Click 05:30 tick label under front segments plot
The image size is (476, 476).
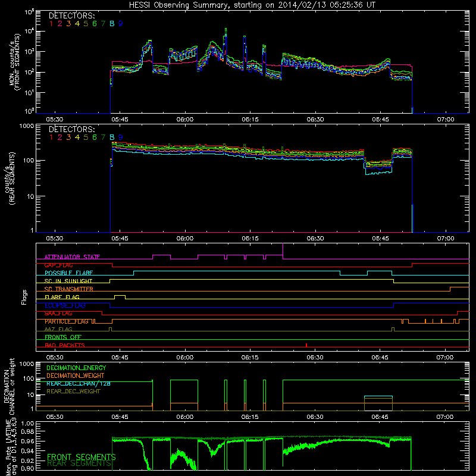click(55, 120)
